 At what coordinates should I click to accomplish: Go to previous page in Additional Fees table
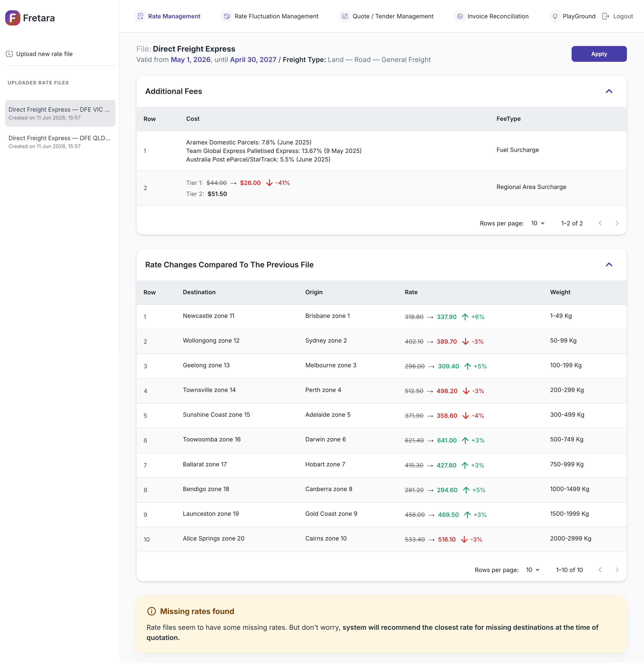(600, 223)
